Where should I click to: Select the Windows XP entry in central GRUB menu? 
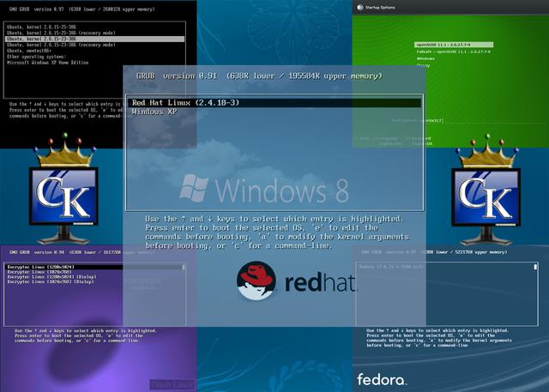[154, 112]
